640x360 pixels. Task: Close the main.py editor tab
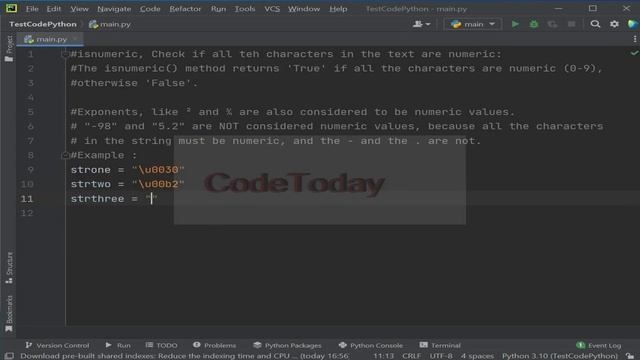(x=76, y=39)
